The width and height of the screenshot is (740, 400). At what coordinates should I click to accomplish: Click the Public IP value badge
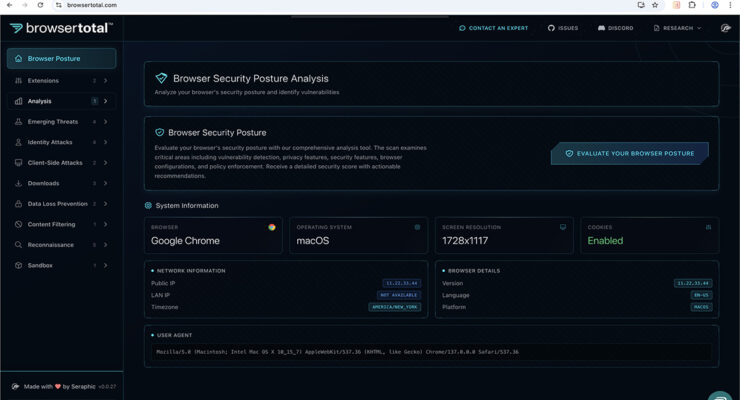(x=402, y=283)
